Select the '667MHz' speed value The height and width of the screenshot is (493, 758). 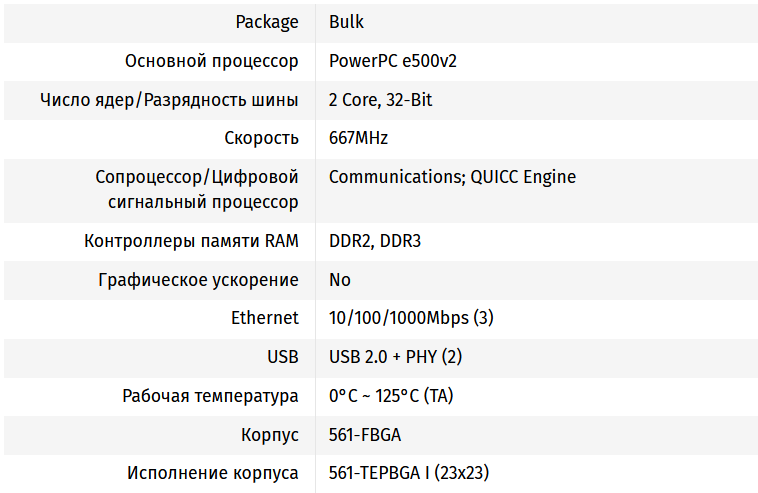358,138
